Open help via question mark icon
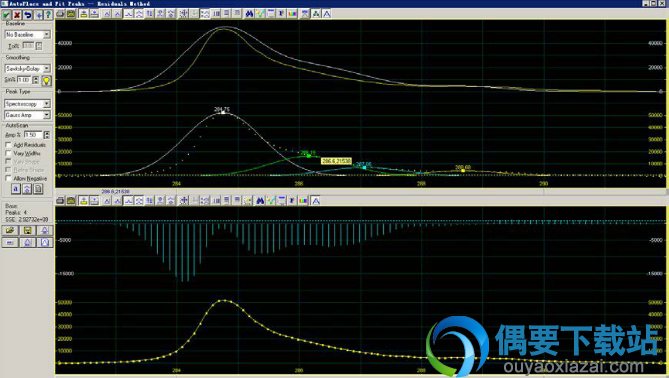The width and height of the screenshot is (669, 378). [x=48, y=15]
